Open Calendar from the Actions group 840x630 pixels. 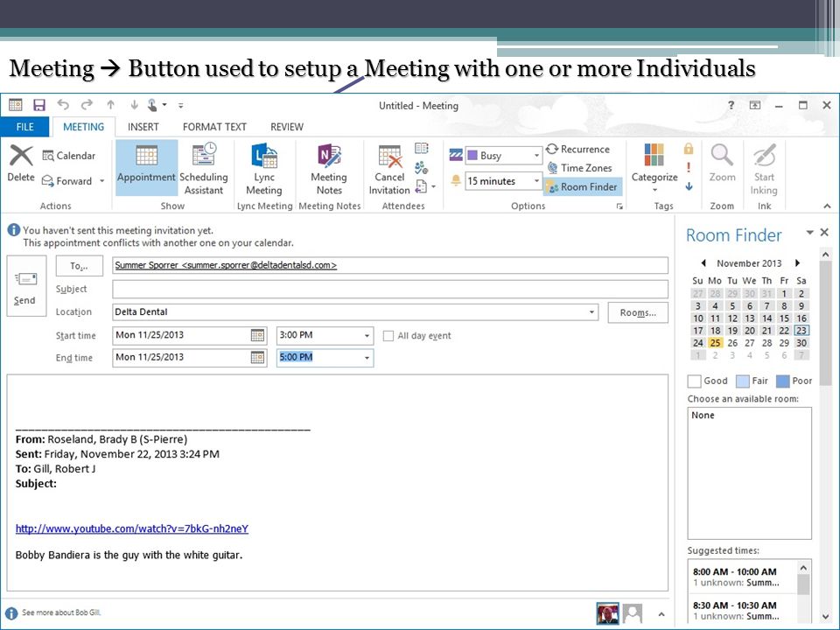tap(68, 156)
